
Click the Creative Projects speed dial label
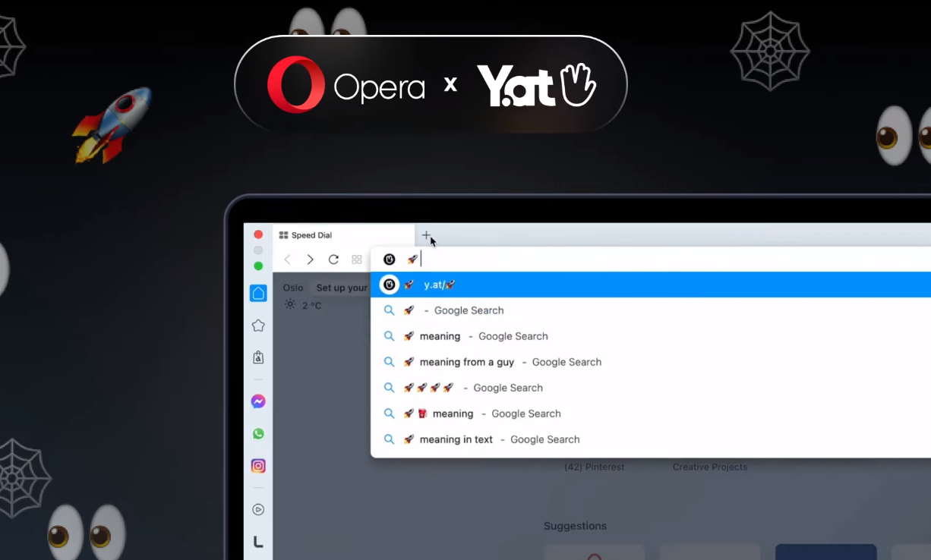(x=710, y=467)
